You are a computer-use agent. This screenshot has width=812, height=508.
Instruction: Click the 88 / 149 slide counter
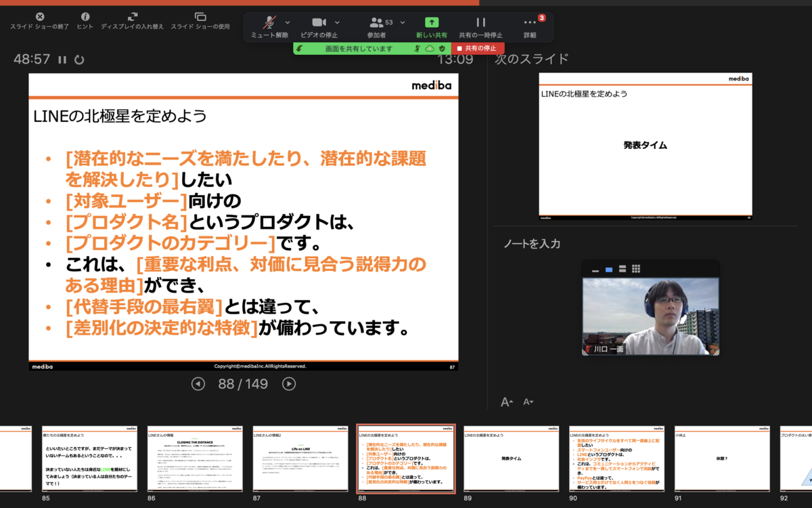coord(243,384)
